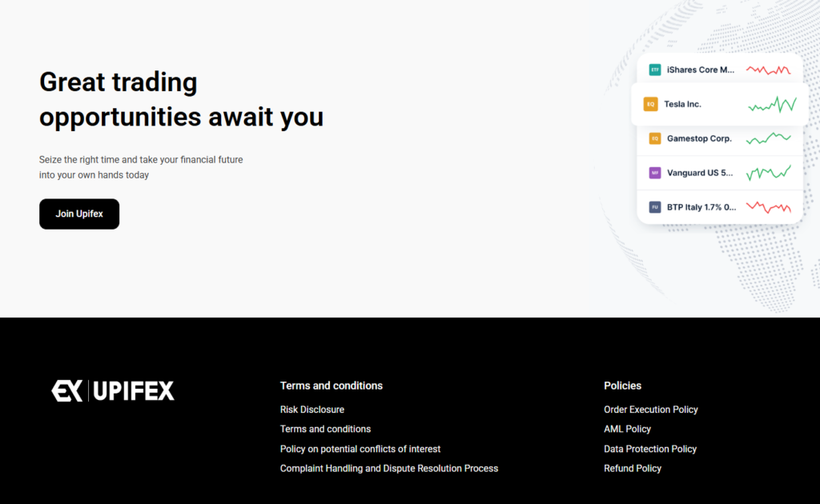820x504 pixels.
Task: Click the teal ETF badge beside iShares
Action: tap(654, 70)
